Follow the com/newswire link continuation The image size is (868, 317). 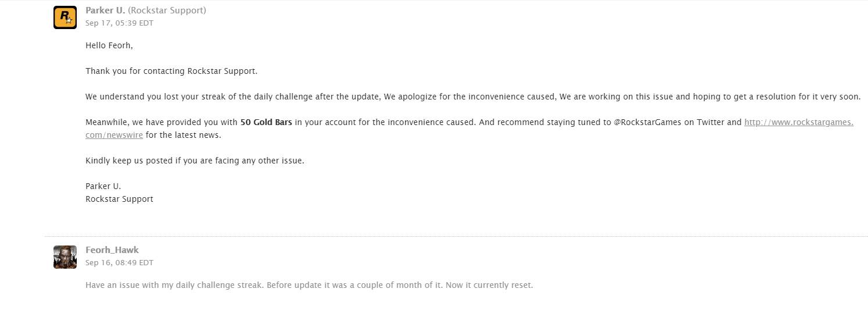coord(114,135)
